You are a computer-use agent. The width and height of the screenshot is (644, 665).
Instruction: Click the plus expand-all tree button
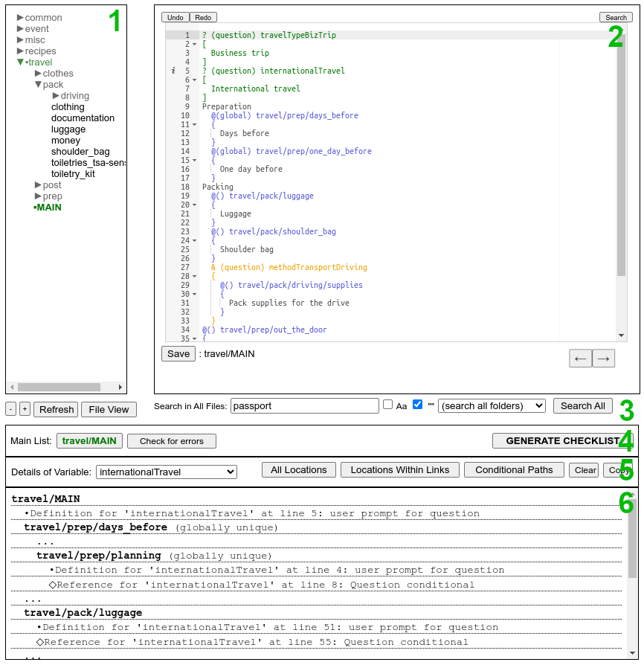[x=25, y=409]
